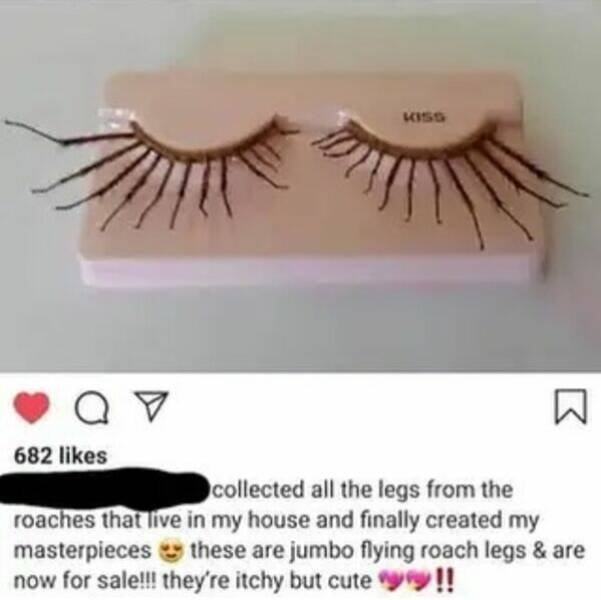
Task: Open comments via speech bubble icon
Action: (x=91, y=409)
